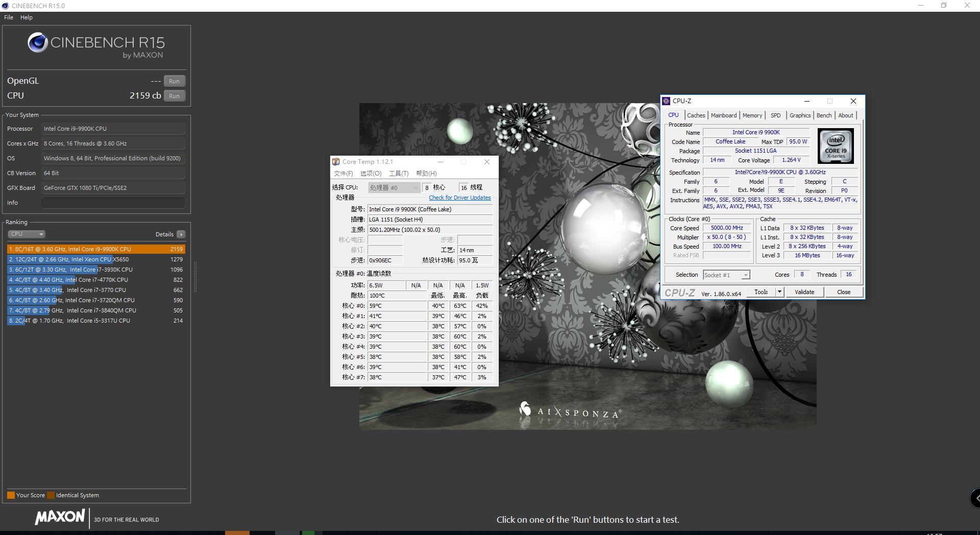This screenshot has width=980, height=535.
Task: Switch to the SPD tab in CPU-Z
Action: pyautogui.click(x=776, y=115)
